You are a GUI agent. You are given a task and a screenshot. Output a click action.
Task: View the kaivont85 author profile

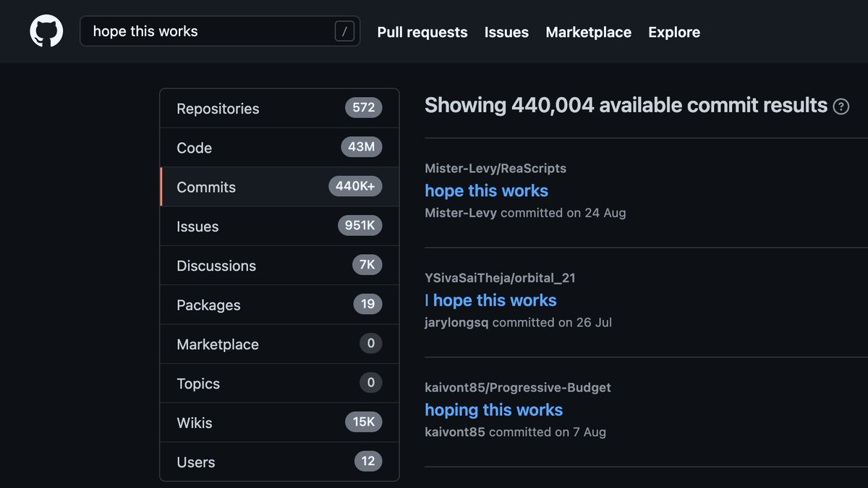(455, 432)
